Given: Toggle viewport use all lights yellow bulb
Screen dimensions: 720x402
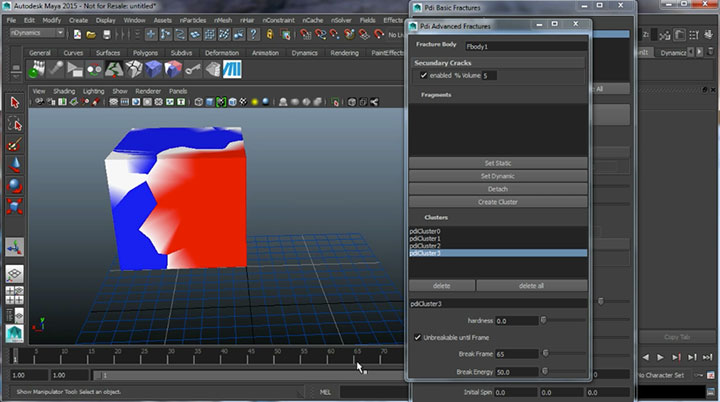Looking at the screenshot, I should (254, 102).
